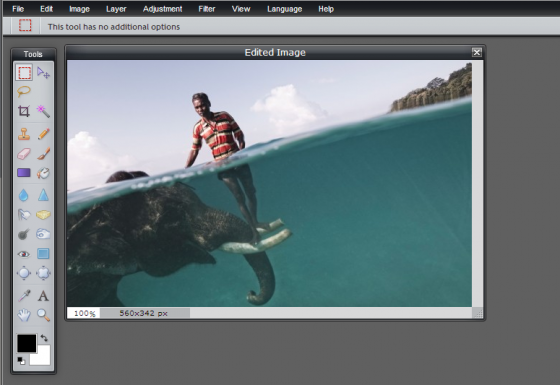Viewport: 560px width, 385px height.
Task: Select the Paint Bucket tool
Action: click(43, 173)
